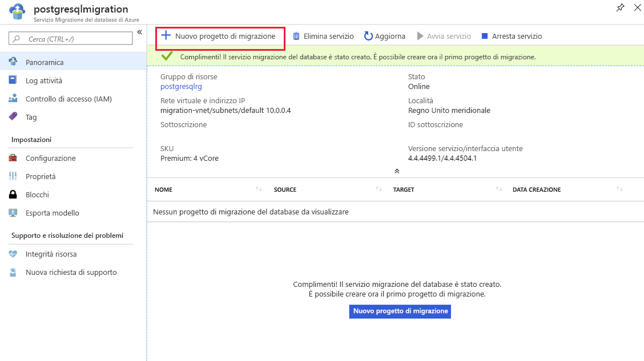Sort by DATA CREAZIONE column arrows
The width and height of the screenshot is (644, 361).
(x=619, y=189)
